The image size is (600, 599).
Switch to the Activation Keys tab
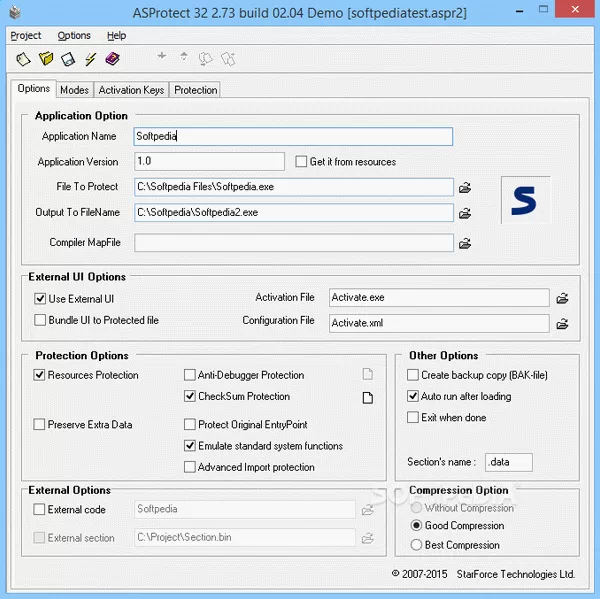(x=131, y=90)
